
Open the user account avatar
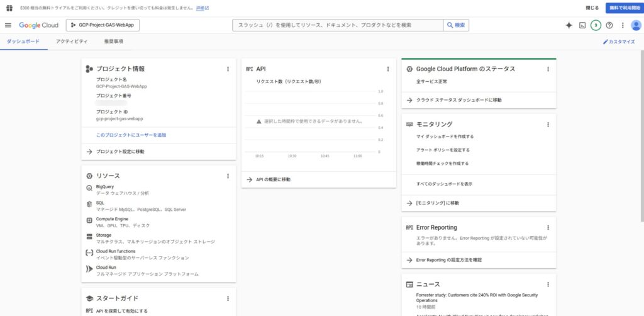[636, 25]
